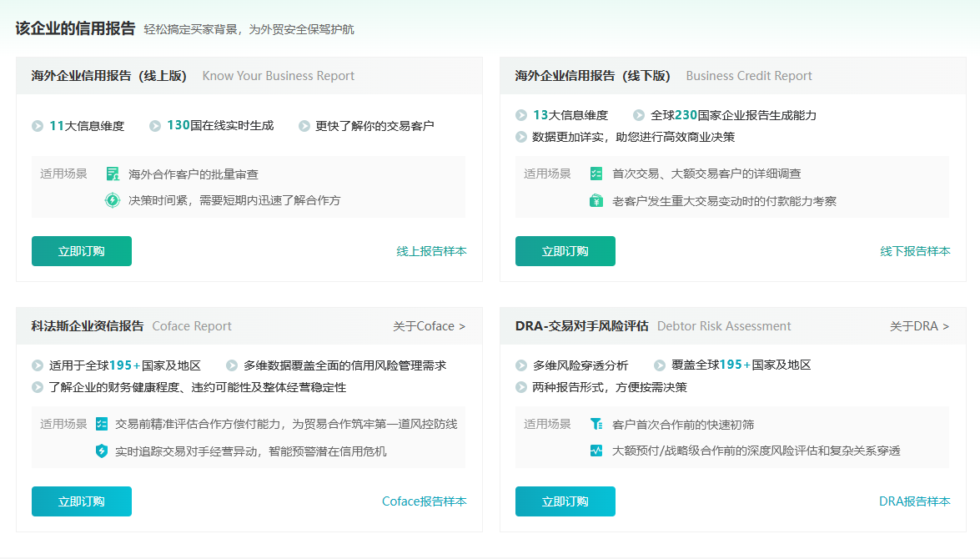The image size is (980, 559).
Task: Open the 关于Coface > link
Action: click(430, 326)
